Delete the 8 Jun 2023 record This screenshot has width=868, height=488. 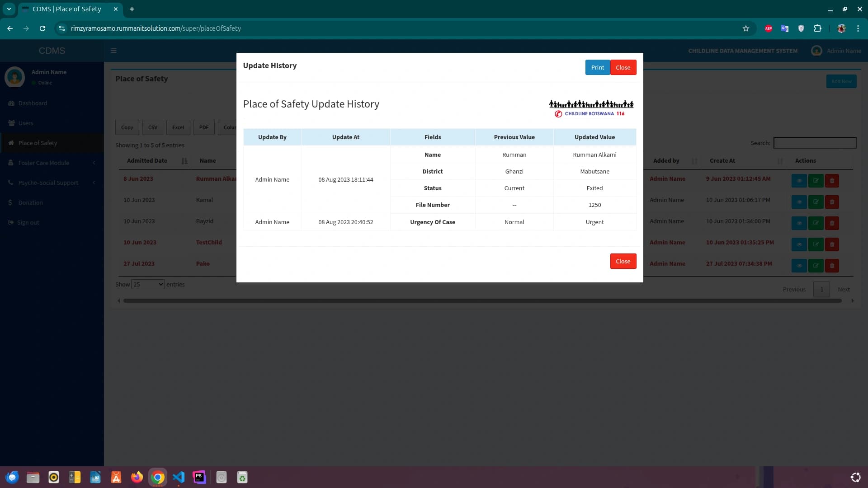tap(832, 181)
